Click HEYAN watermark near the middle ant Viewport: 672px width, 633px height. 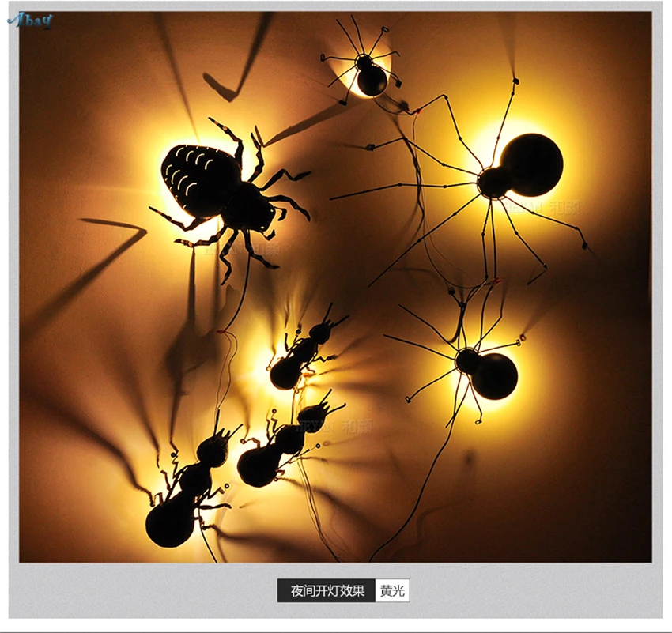[x=334, y=427]
